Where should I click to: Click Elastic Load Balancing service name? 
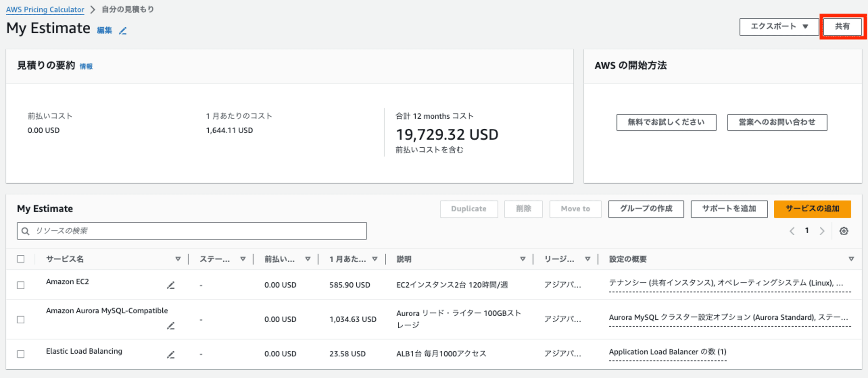click(84, 351)
